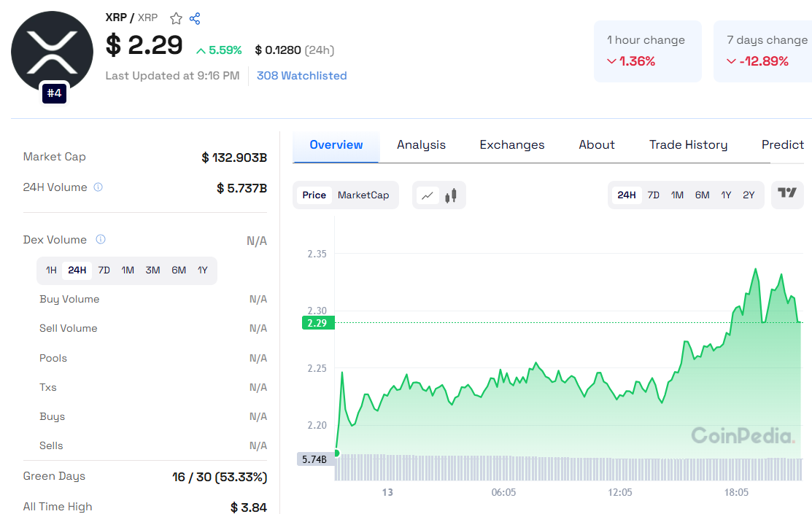
Task: Toggle chart to MarketCap
Action: [363, 195]
